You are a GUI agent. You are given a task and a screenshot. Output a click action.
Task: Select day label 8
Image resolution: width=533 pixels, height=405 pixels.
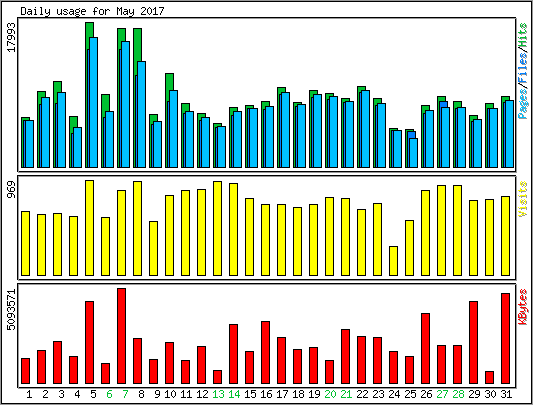point(141,394)
